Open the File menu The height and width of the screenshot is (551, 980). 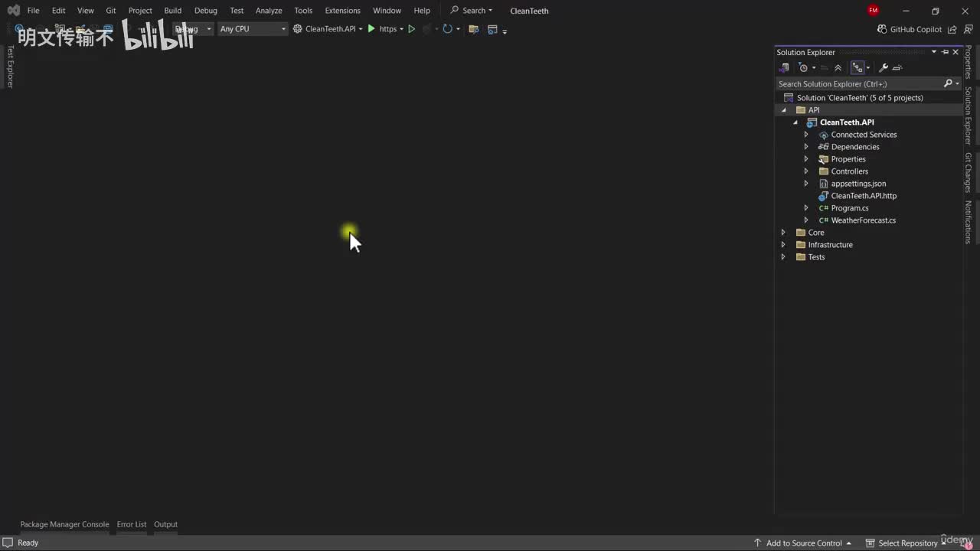tap(33, 11)
